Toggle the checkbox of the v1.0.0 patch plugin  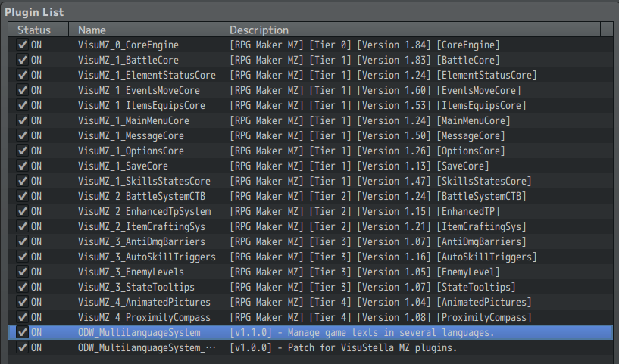click(23, 347)
